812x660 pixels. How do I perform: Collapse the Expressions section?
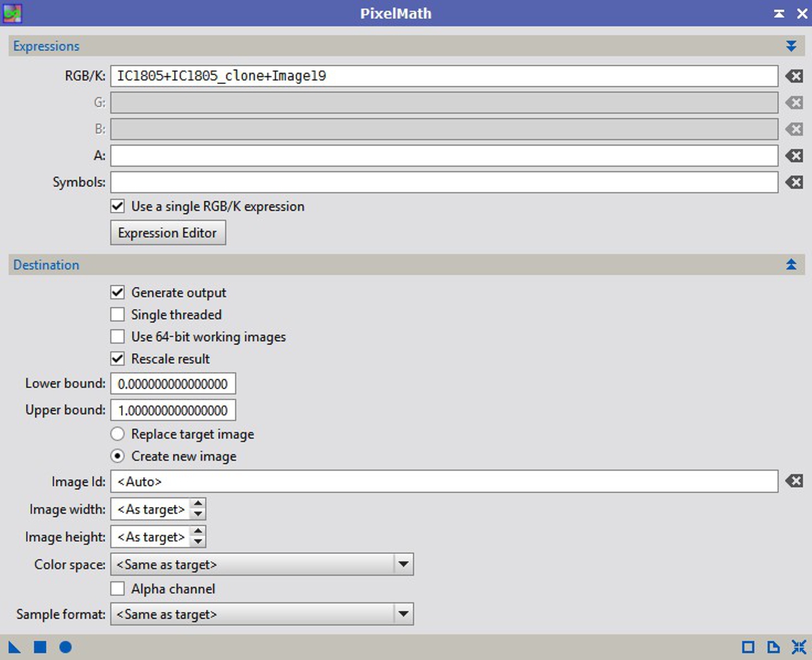pyautogui.click(x=791, y=46)
